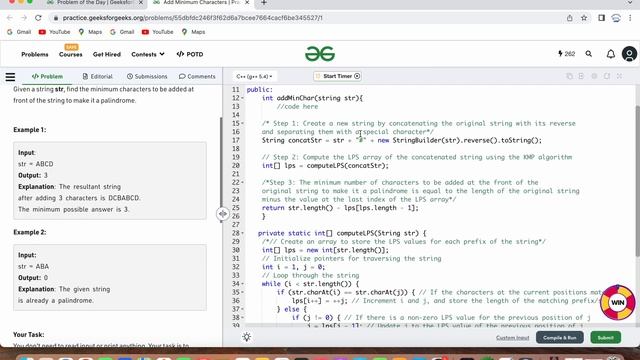
Task: Close the Problem of the Day tab
Action: pos(141,2)
